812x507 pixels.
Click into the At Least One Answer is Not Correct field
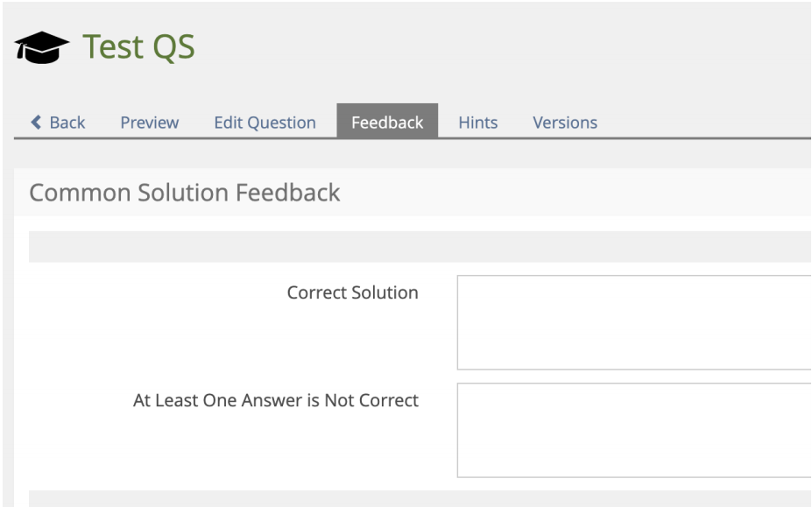coord(633,430)
